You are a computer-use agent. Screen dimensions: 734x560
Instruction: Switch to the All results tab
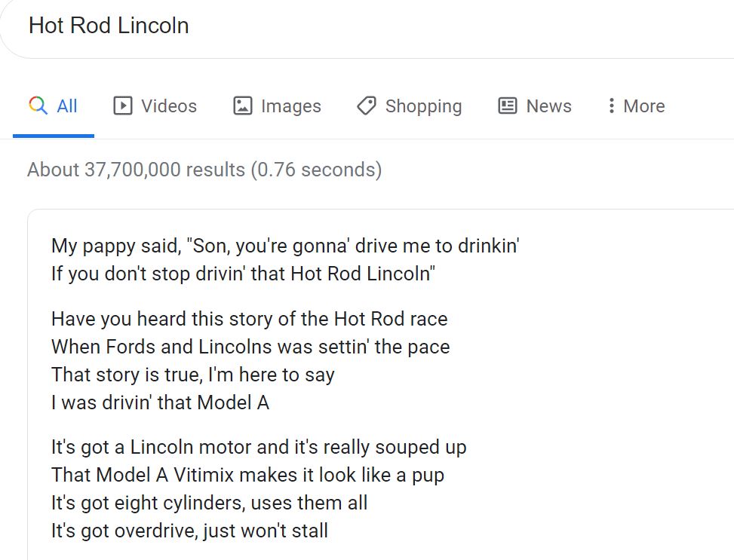(x=67, y=106)
